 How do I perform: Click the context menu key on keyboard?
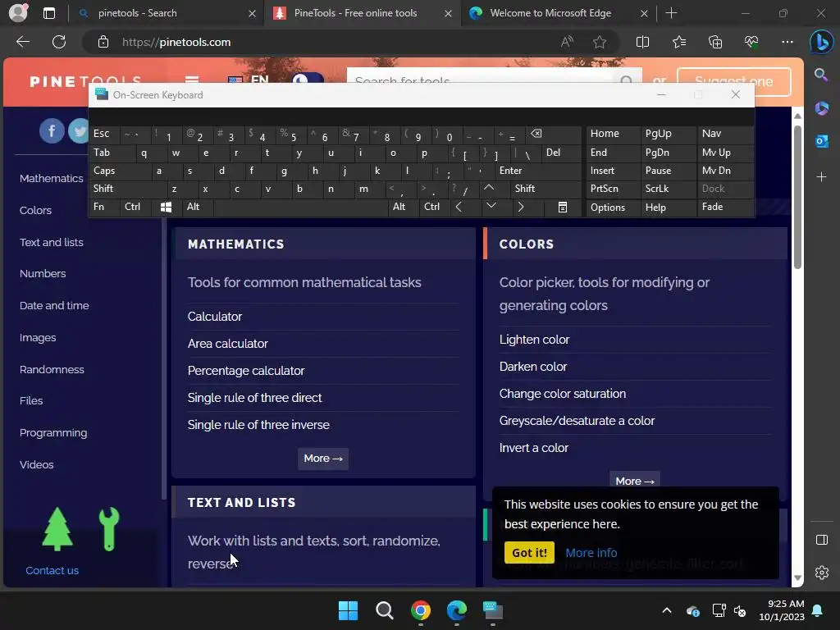tap(563, 208)
